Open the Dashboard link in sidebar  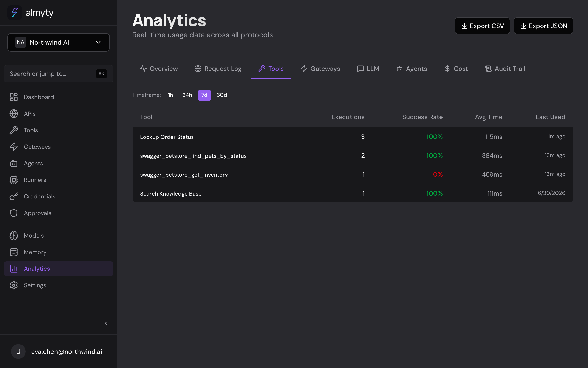(59, 97)
